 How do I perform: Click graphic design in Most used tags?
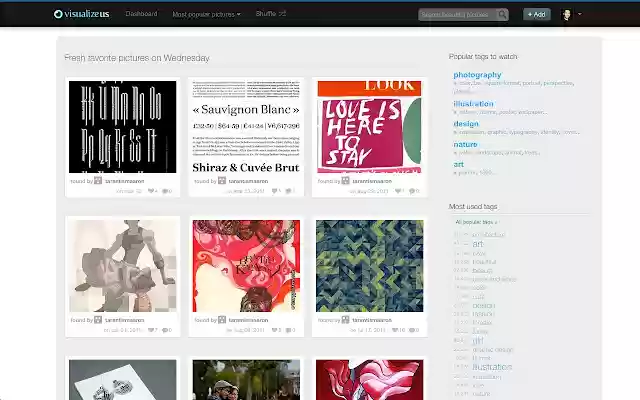click(x=493, y=350)
